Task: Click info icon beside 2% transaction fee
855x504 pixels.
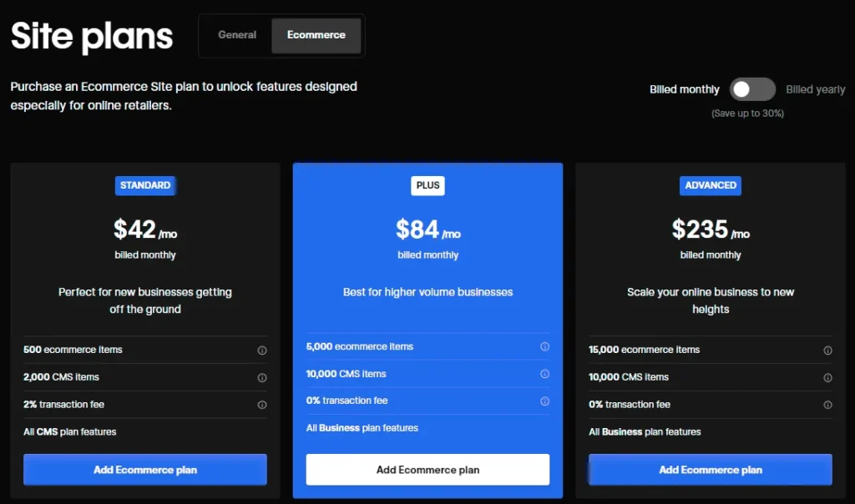Action: [262, 405]
